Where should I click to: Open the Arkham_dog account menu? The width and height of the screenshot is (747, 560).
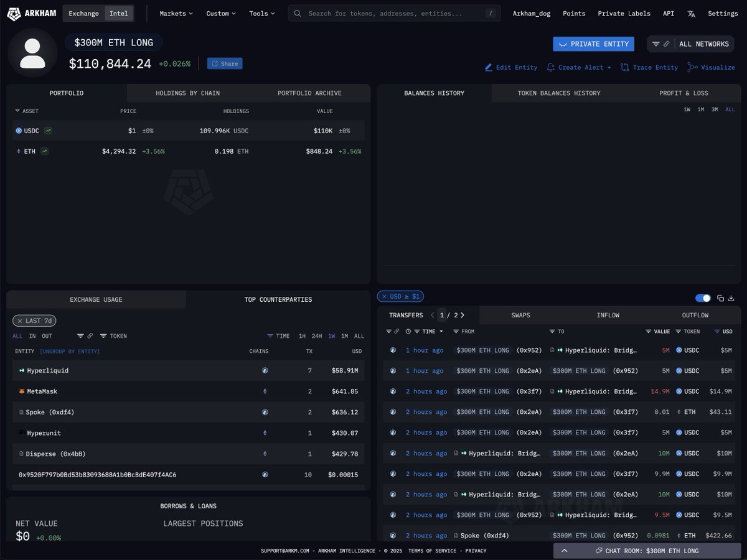click(532, 14)
